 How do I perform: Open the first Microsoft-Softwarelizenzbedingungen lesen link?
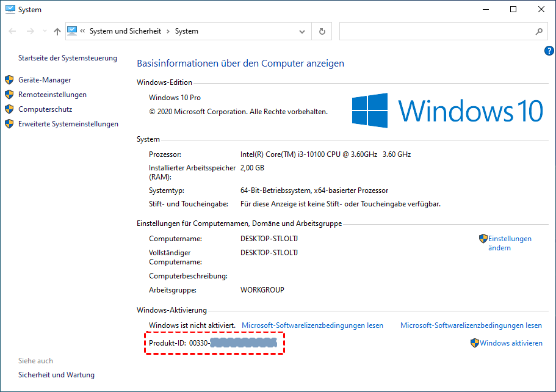(312, 325)
